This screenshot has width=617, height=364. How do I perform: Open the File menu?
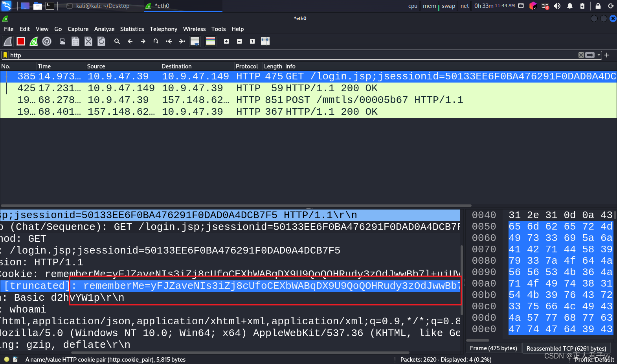point(9,29)
